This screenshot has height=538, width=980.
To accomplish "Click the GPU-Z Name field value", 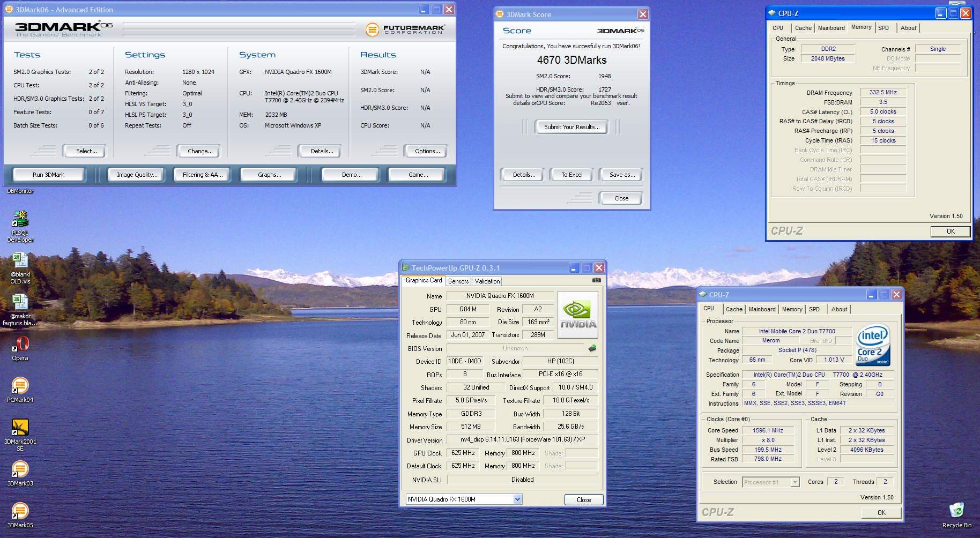I will coord(500,296).
